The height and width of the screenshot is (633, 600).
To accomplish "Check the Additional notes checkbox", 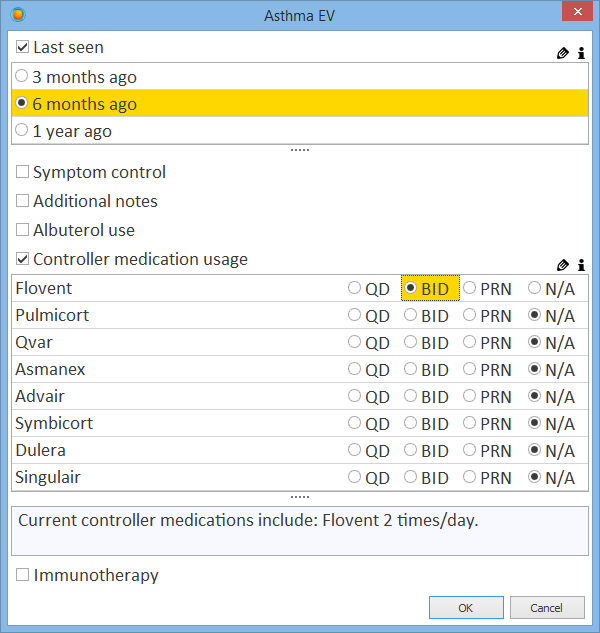I will pos(22,201).
